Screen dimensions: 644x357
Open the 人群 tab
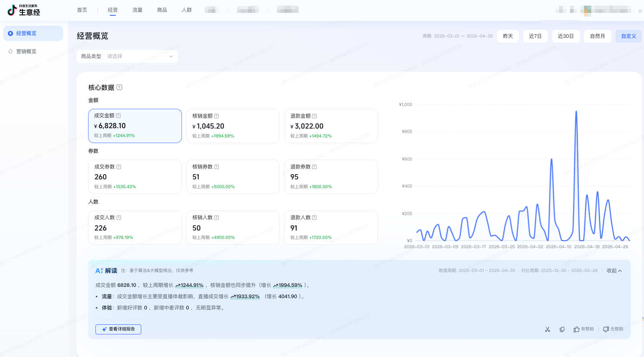pos(187,10)
